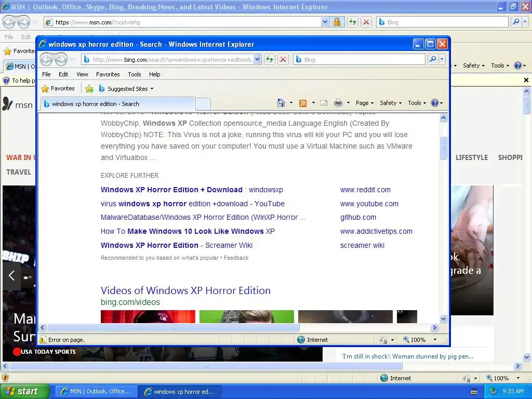Expand Suggested Sites dropdown
Screen dimensions: 532x399
[x=152, y=89]
